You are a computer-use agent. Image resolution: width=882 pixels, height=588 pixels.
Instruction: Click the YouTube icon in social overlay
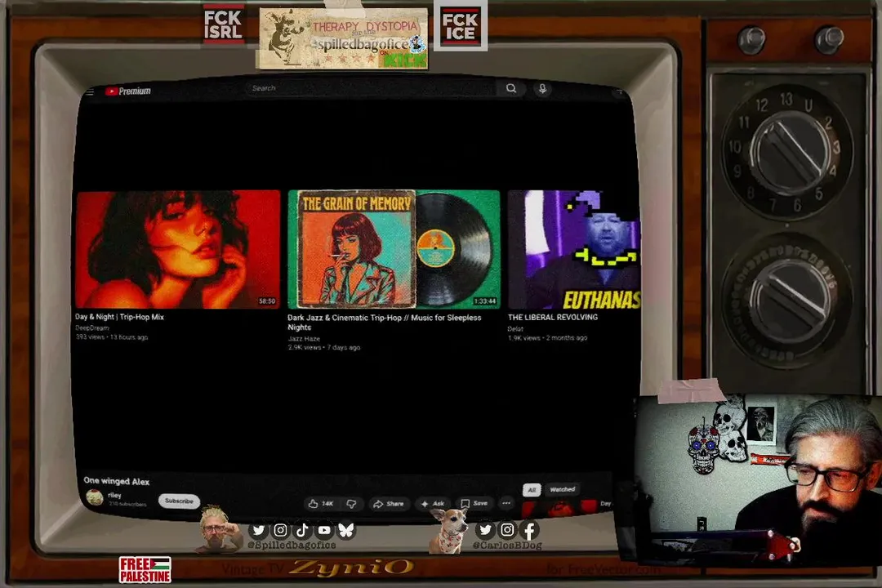324,530
